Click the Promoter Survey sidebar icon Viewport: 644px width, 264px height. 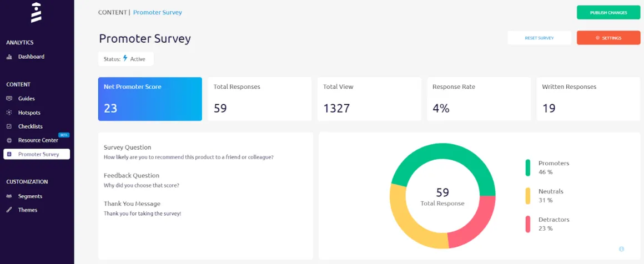point(9,154)
